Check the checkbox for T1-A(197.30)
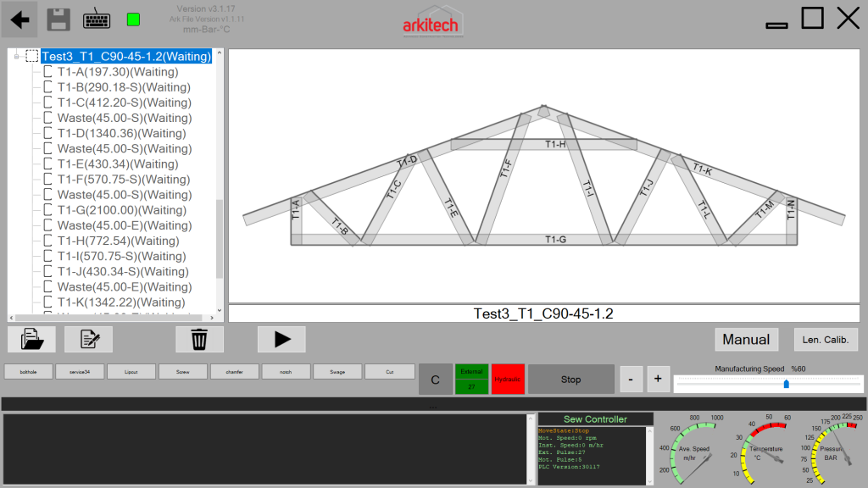868x488 pixels. coord(47,72)
